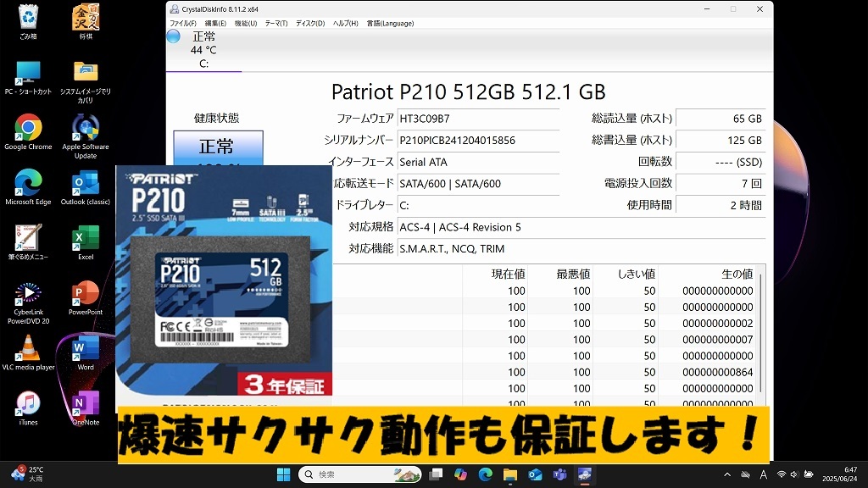
Task: Click the interface field Serial ATA
Action: (478, 162)
